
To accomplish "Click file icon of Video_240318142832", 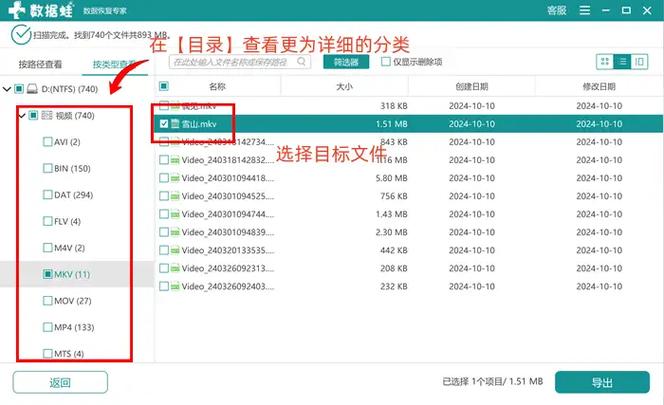I will tap(175, 160).
